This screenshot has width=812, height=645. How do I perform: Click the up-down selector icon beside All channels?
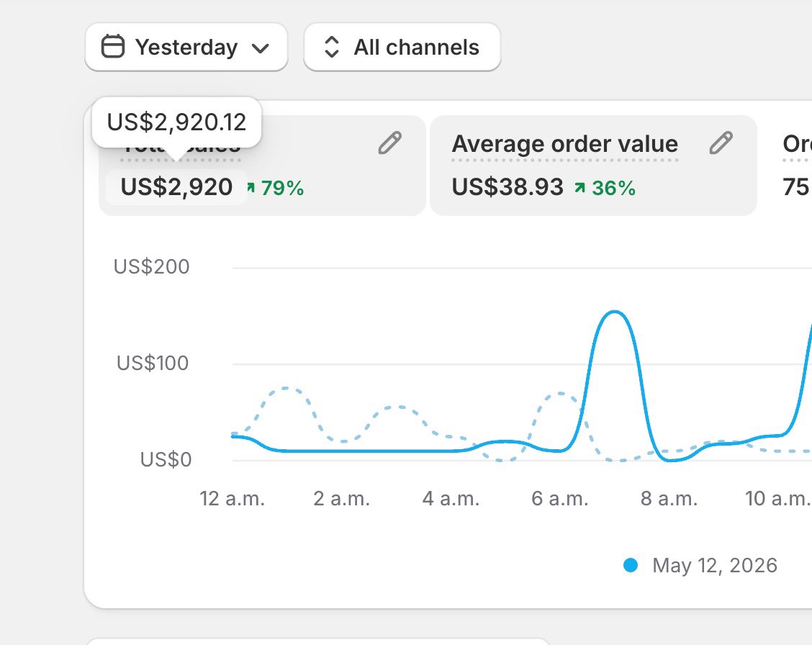pos(331,47)
